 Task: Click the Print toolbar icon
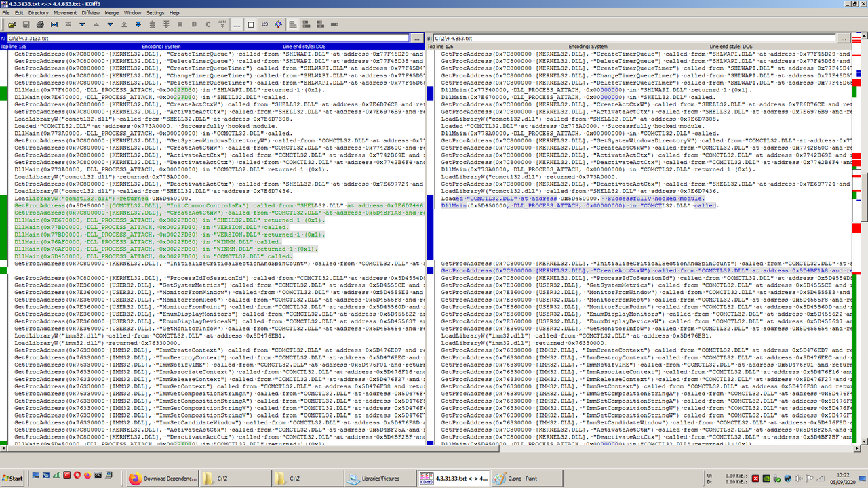tap(40, 24)
